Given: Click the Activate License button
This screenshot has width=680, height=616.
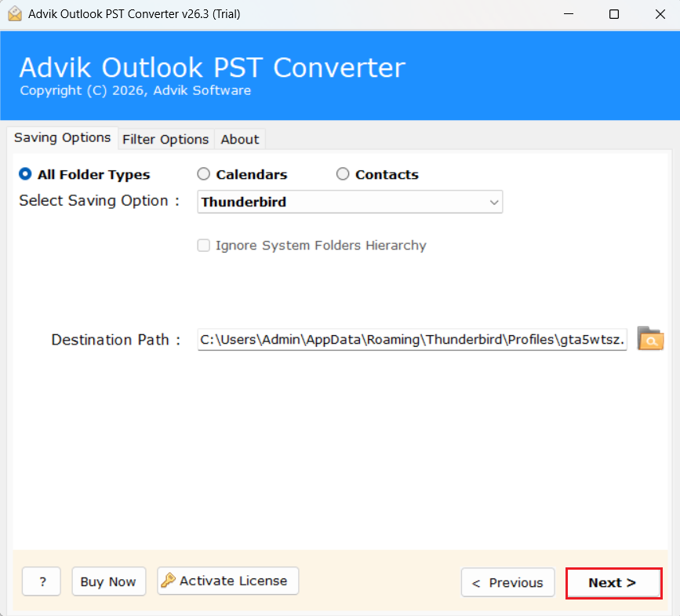Looking at the screenshot, I should pyautogui.click(x=228, y=581).
